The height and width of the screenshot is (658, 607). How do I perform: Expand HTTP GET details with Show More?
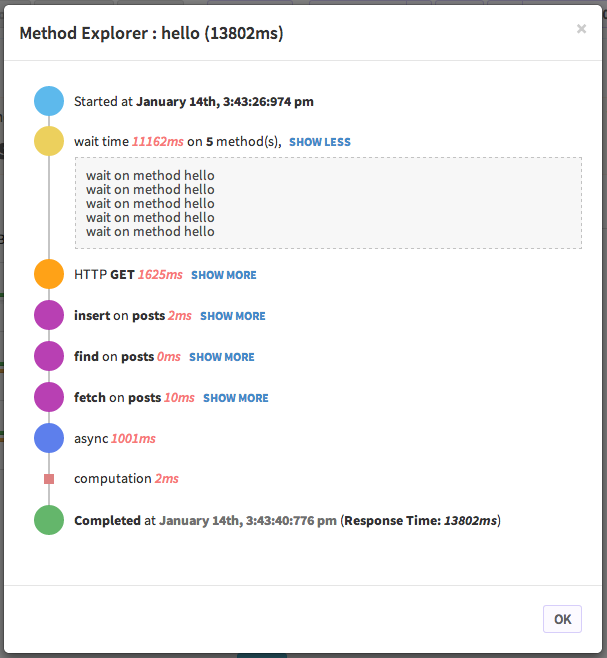pos(224,275)
